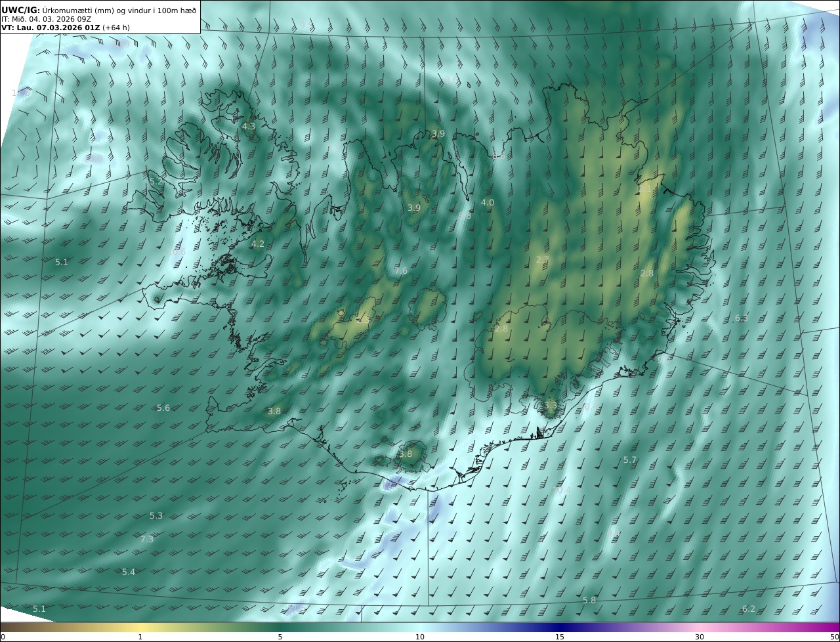Click the 7.6 value in central Iceland
Screen dimensions: 840x642
pos(401,270)
